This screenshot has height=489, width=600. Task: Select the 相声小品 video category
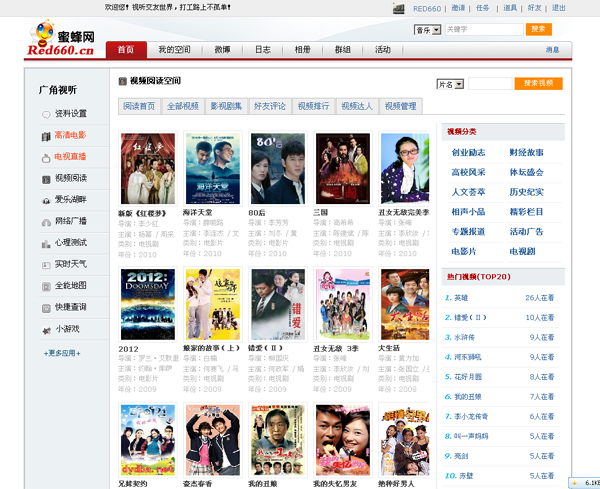click(468, 212)
